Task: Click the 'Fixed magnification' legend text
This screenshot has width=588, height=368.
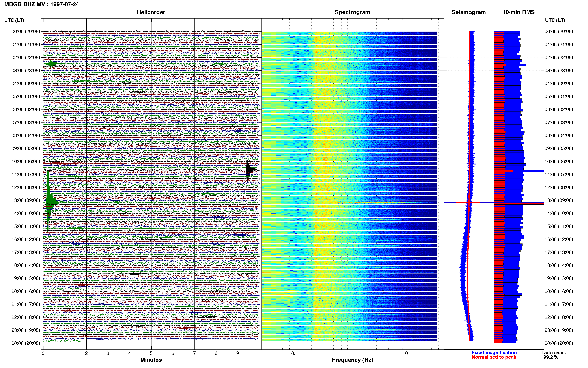Action: click(494, 352)
